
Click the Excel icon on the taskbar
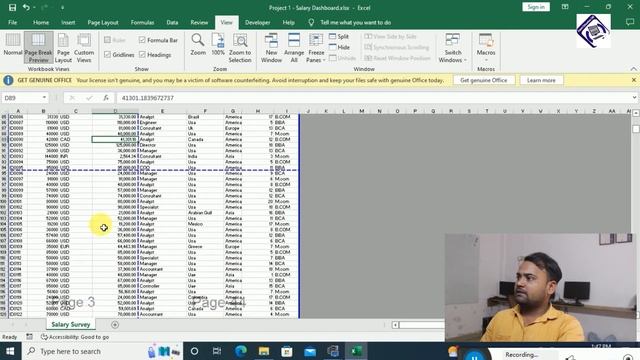click(356, 351)
